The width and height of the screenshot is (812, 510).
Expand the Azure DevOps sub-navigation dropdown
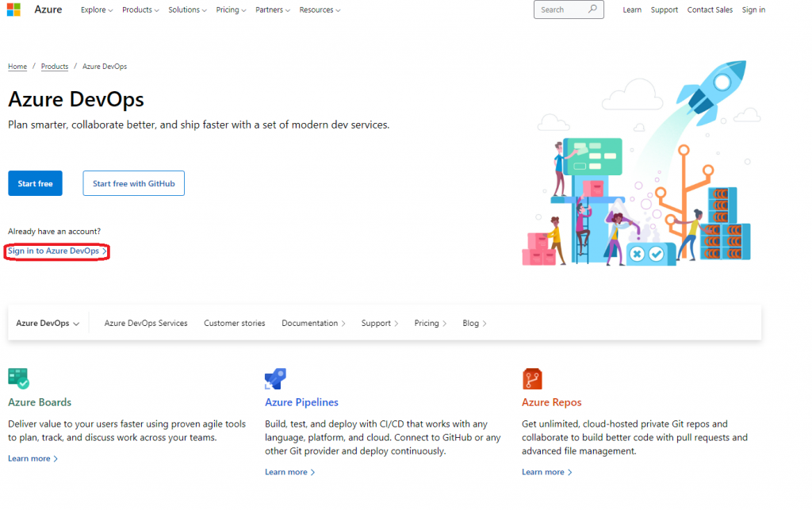pyautogui.click(x=48, y=324)
